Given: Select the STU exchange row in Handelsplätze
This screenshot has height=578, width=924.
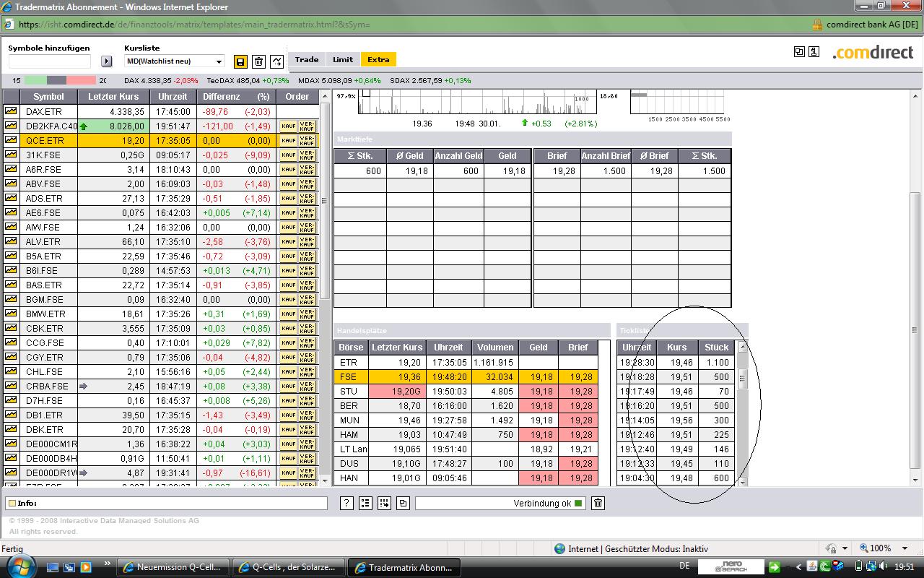Looking at the screenshot, I should point(466,391).
